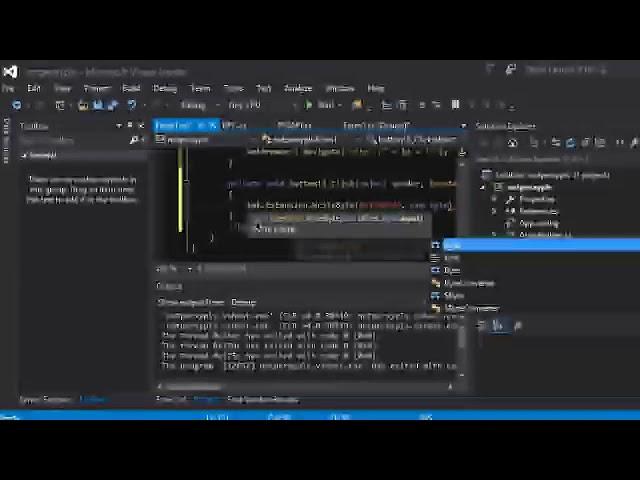Open the Team menu
Screen dimensions: 640x480
201,89
